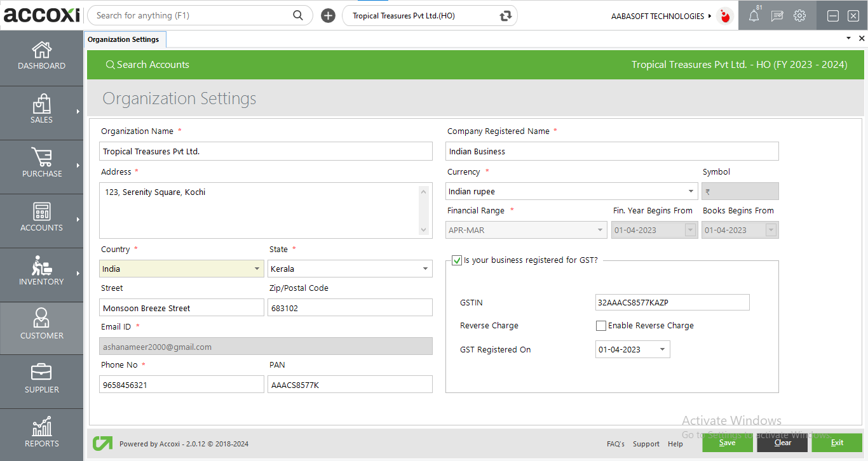The height and width of the screenshot is (461, 868).
Task: Click the GSTIN input field
Action: point(672,303)
